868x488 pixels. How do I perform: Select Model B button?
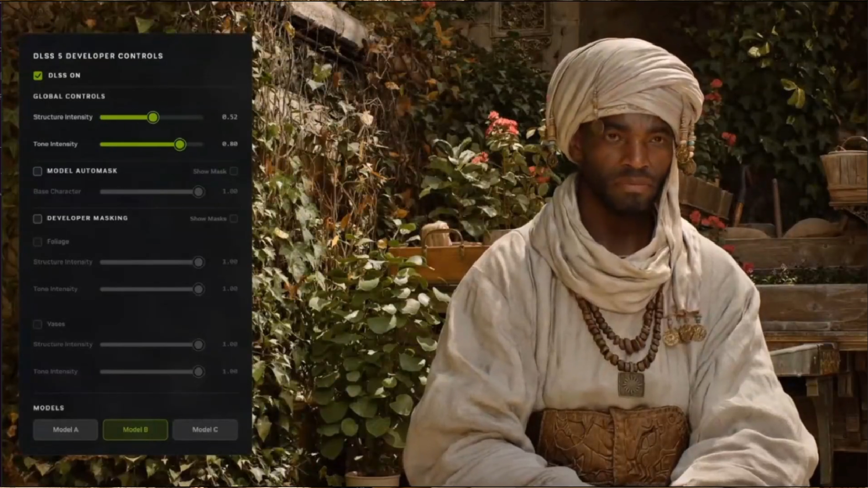[x=135, y=430]
